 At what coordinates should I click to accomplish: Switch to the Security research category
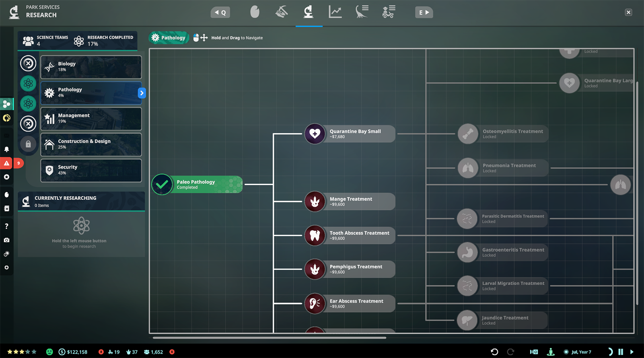pyautogui.click(x=91, y=170)
